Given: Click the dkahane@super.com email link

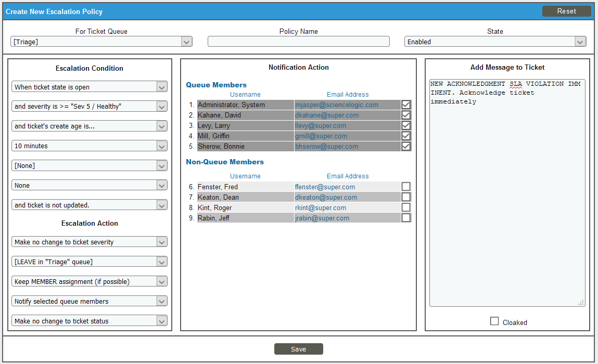Looking at the screenshot, I should [327, 115].
